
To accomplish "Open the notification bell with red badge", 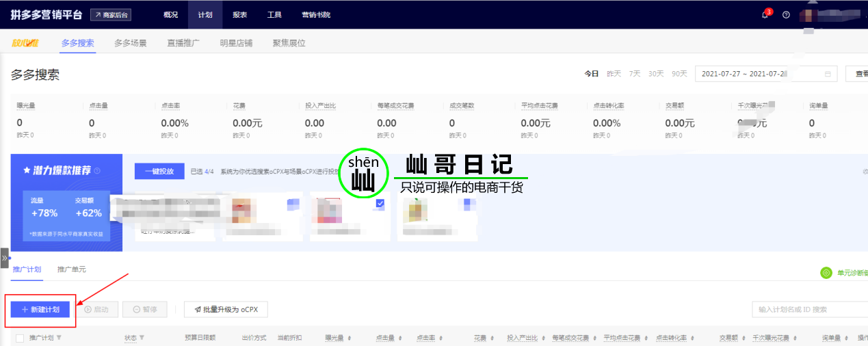I will click(765, 14).
